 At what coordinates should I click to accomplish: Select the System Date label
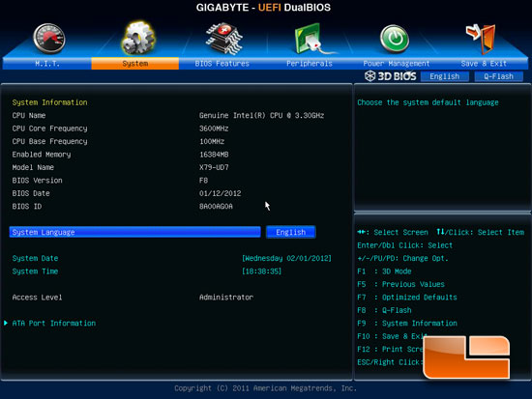[x=35, y=258]
